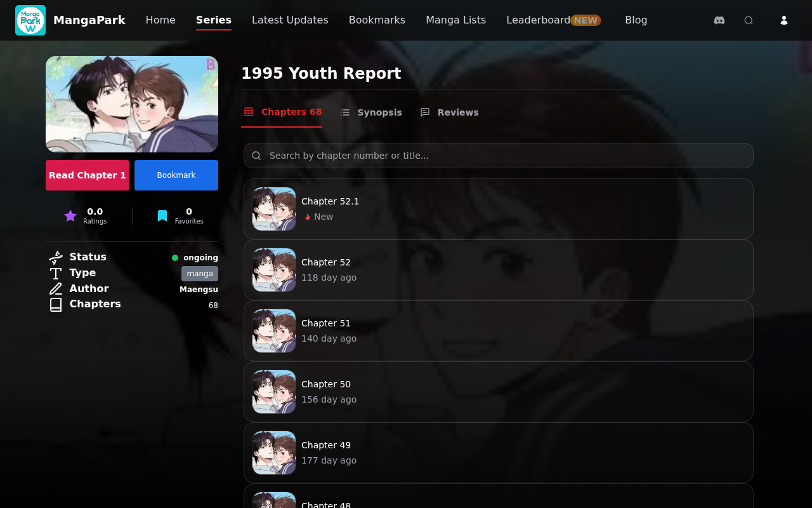812x508 pixels.
Task: Click the blue Bookmark button
Action: click(x=176, y=175)
